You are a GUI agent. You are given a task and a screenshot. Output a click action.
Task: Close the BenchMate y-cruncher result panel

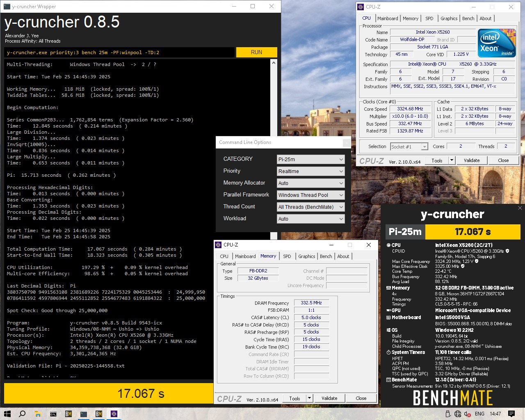(x=520, y=208)
